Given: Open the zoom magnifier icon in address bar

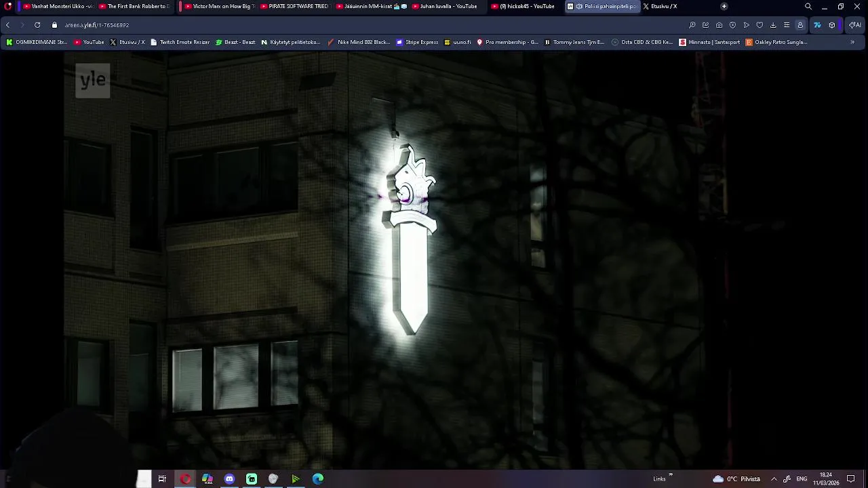Looking at the screenshot, I should point(692,25).
